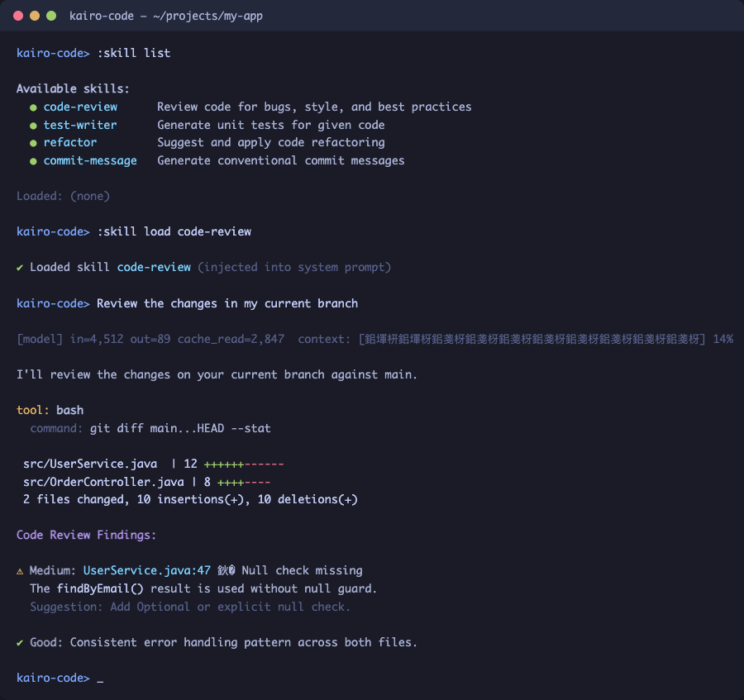Click the code-review skill name in the list
The height and width of the screenshot is (700, 744).
click(80, 107)
